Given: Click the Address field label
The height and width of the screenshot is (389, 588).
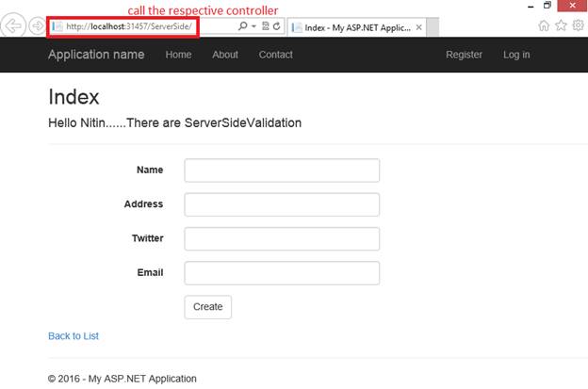Looking at the screenshot, I should click(x=143, y=203).
